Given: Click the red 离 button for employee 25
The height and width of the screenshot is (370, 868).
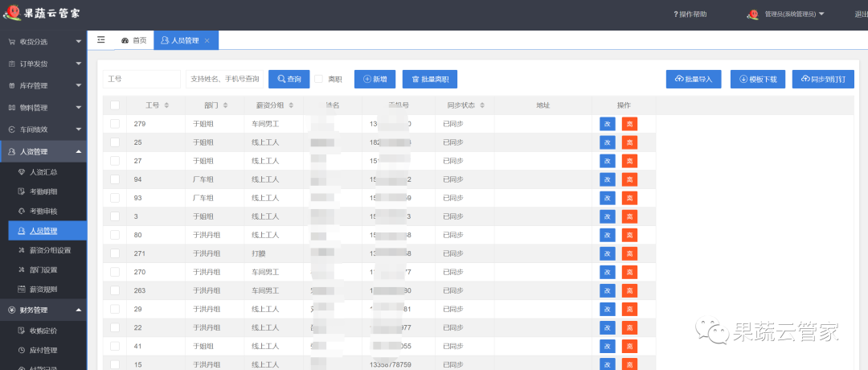Looking at the screenshot, I should [x=629, y=142].
